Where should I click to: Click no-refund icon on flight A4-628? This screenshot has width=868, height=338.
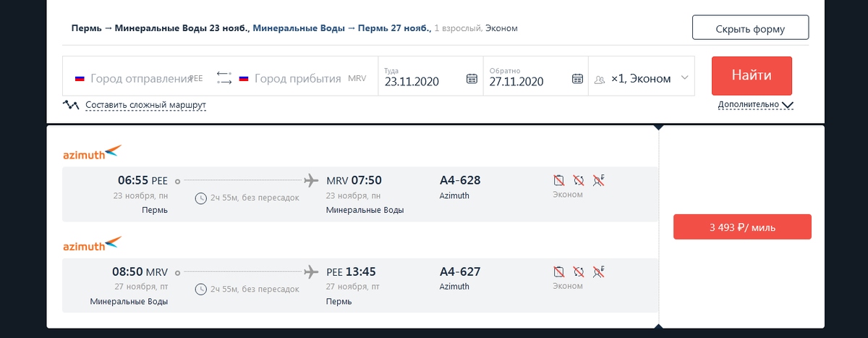pos(598,180)
